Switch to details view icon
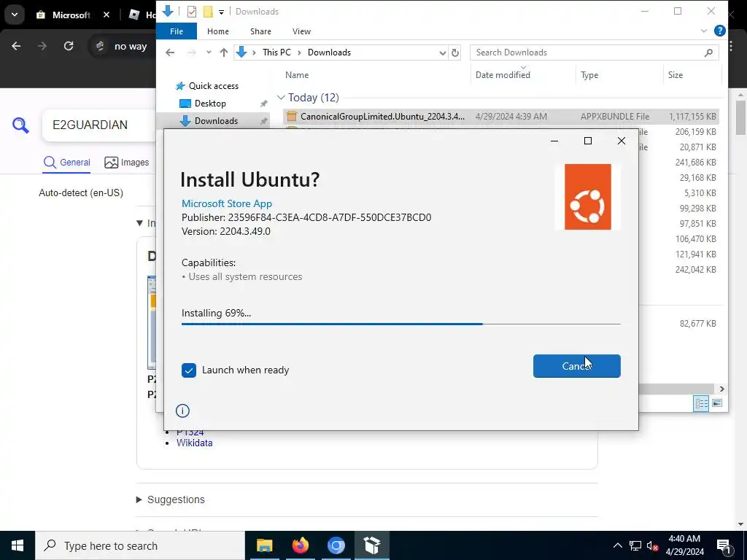The width and height of the screenshot is (747, 560). [x=701, y=403]
